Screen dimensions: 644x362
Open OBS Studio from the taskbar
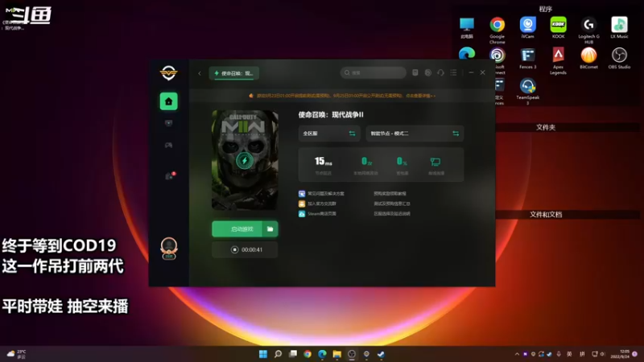point(352,354)
